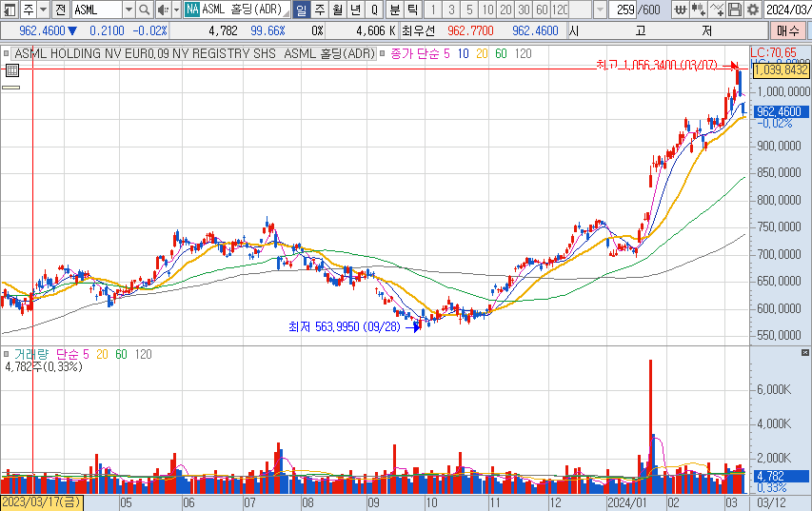
Task: Click the 99.66% value in info bar
Action: coord(267,30)
